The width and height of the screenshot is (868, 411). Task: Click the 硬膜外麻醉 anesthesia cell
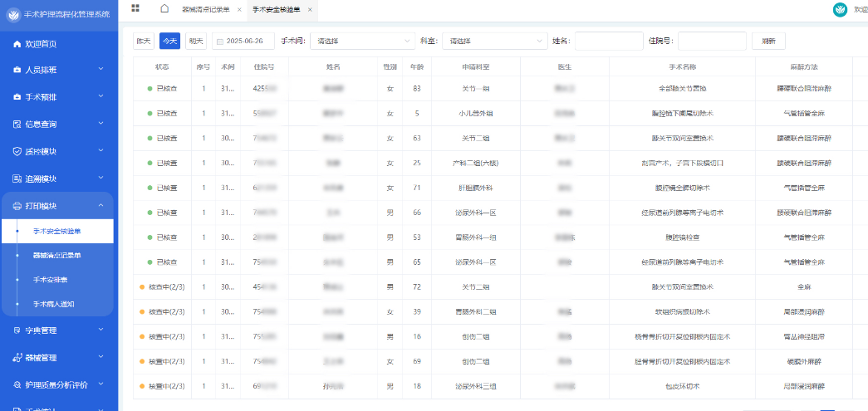[804, 361]
